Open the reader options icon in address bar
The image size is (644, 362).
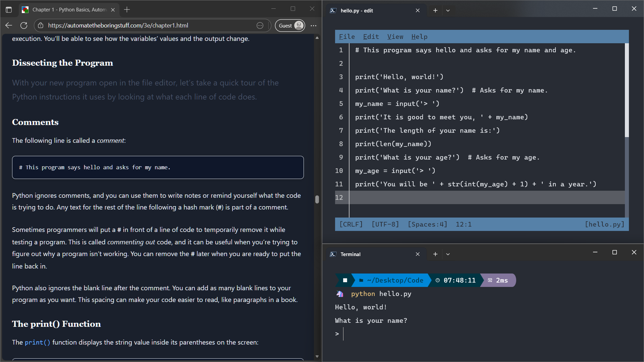pos(260,25)
